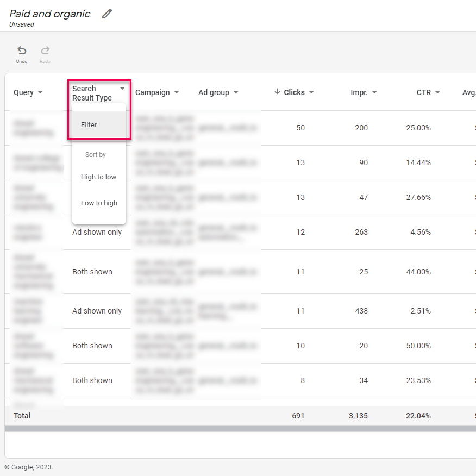Select Filter from the open menu

click(x=89, y=124)
